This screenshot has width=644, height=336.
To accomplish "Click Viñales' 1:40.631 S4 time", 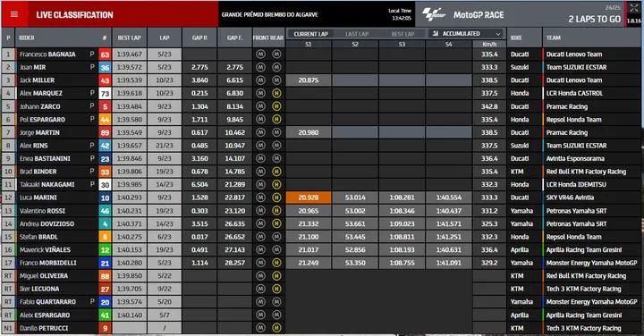I will pos(449,250).
